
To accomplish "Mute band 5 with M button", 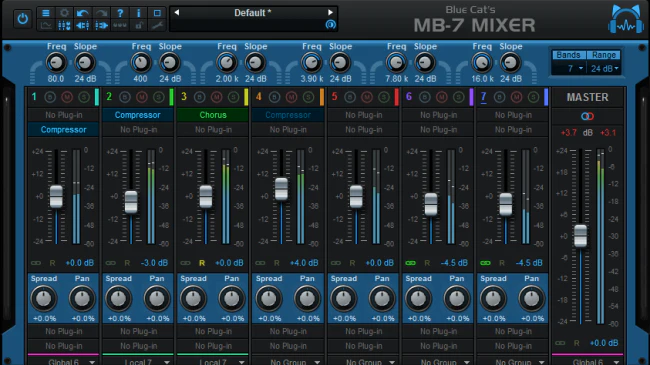I will (367, 97).
